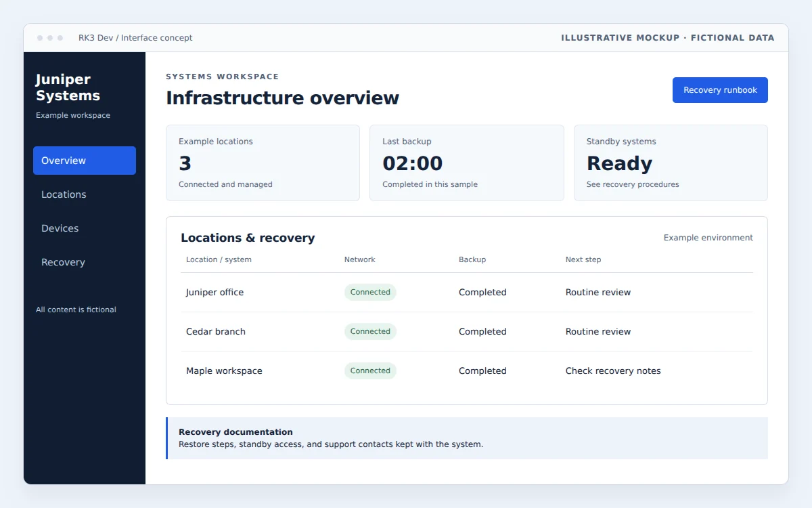Click the Example environment label
The image size is (812, 508).
(708, 238)
